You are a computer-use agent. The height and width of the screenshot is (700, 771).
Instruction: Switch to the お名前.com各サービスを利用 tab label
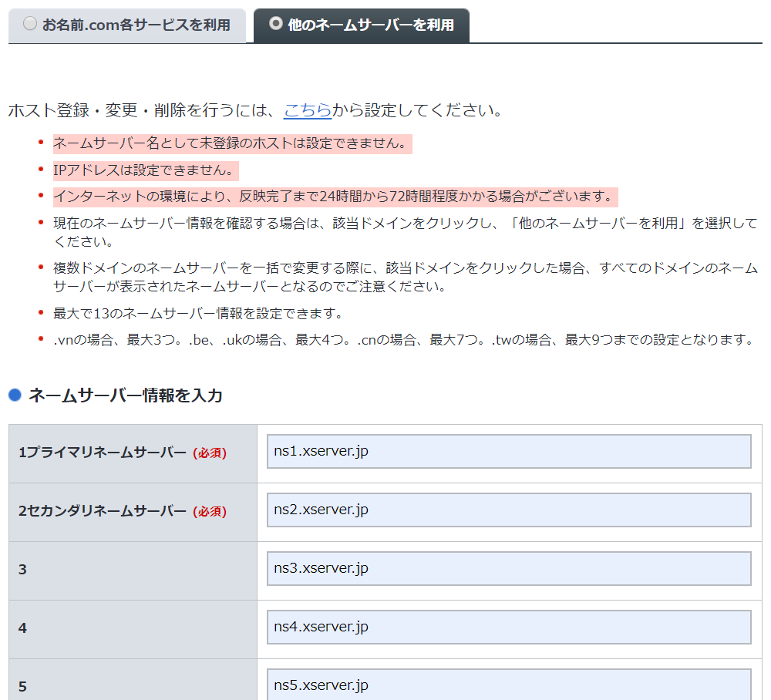[136, 25]
